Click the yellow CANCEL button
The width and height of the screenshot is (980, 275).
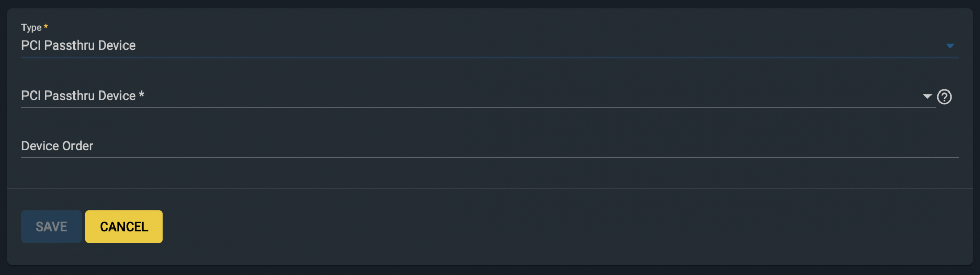click(124, 226)
